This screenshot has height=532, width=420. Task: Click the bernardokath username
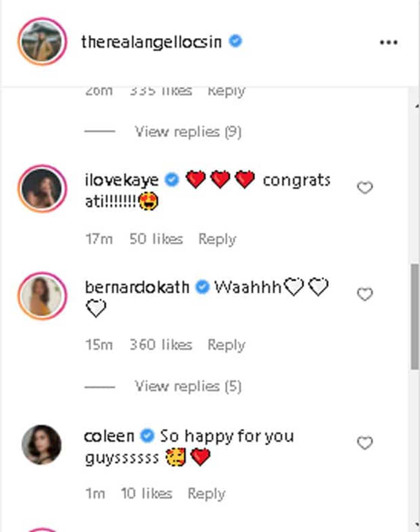(x=137, y=287)
